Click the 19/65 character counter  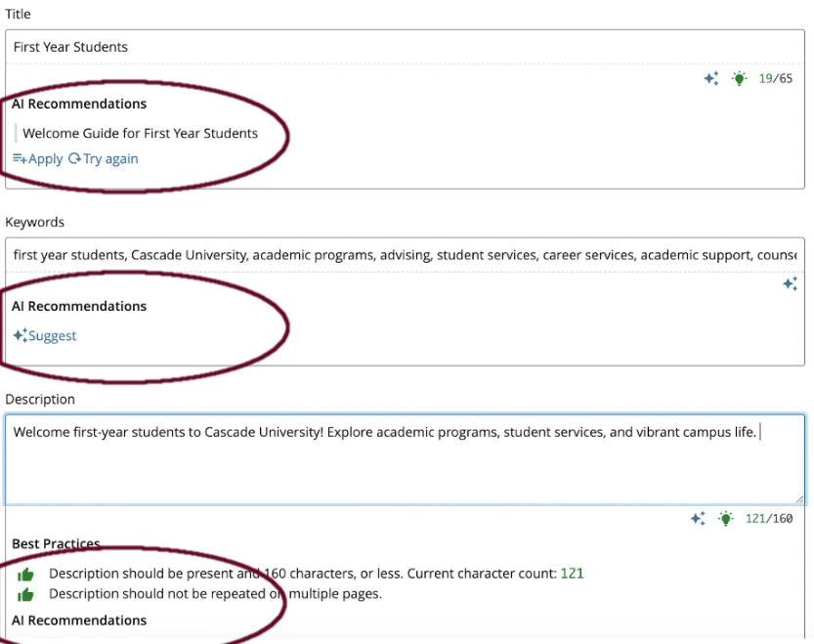[x=773, y=79]
